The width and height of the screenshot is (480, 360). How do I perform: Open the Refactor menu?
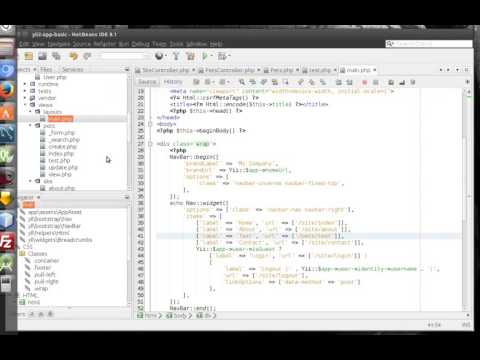[105, 44]
